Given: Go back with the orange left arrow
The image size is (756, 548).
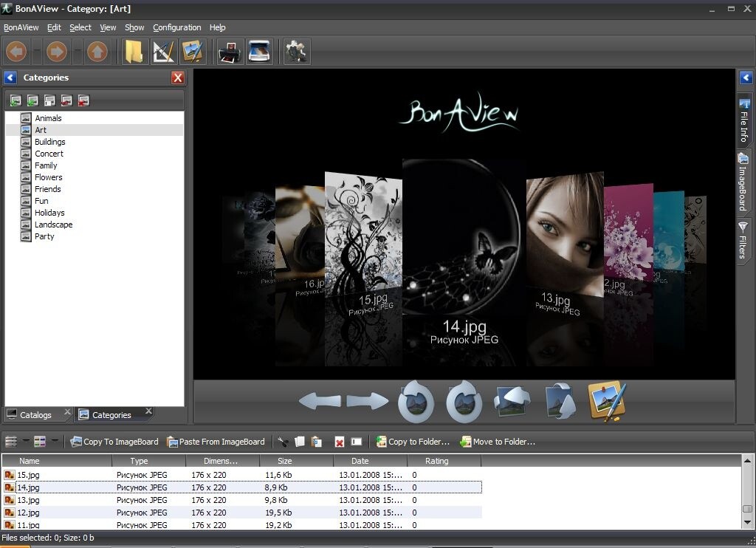Looking at the screenshot, I should pyautogui.click(x=16, y=52).
